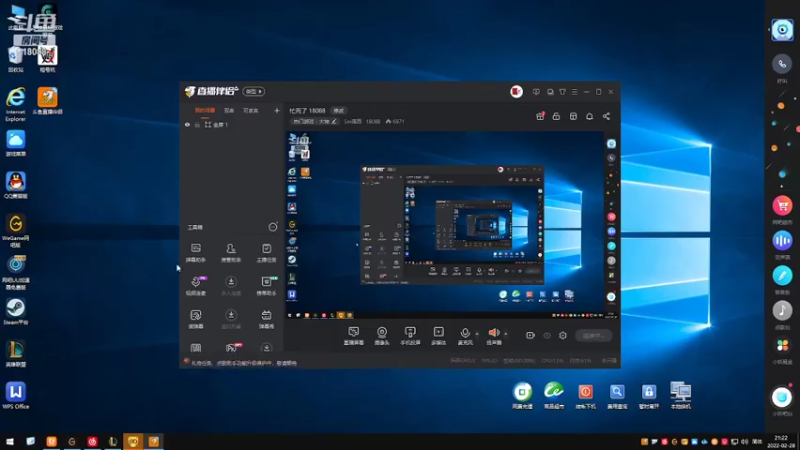This screenshot has width=800, height=450.
Task: Mute the speaker output
Action: tap(493, 333)
